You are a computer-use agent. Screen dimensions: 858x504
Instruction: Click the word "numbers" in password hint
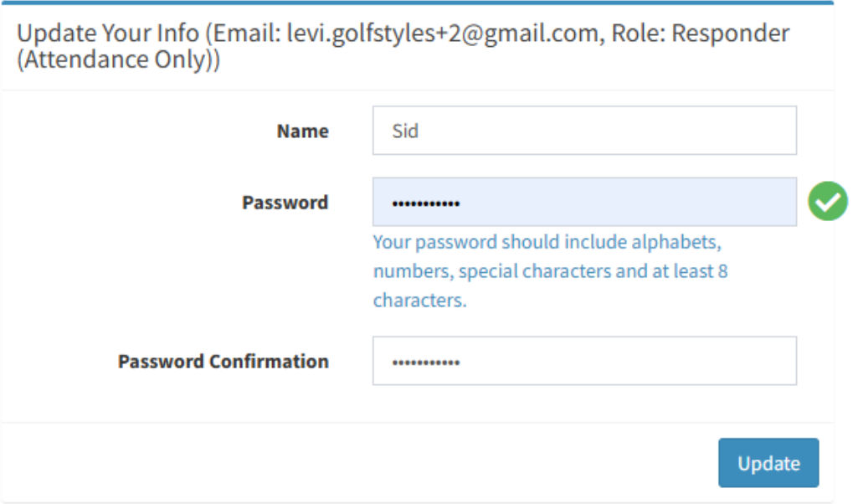(413, 271)
